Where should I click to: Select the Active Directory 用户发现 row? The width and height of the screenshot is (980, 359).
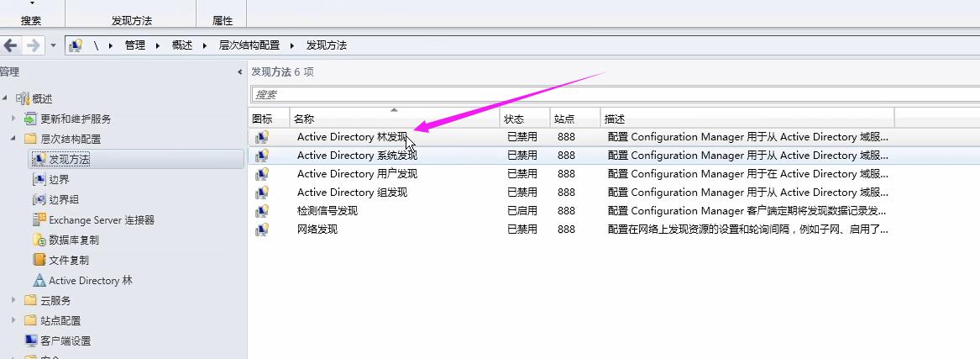click(x=614, y=173)
